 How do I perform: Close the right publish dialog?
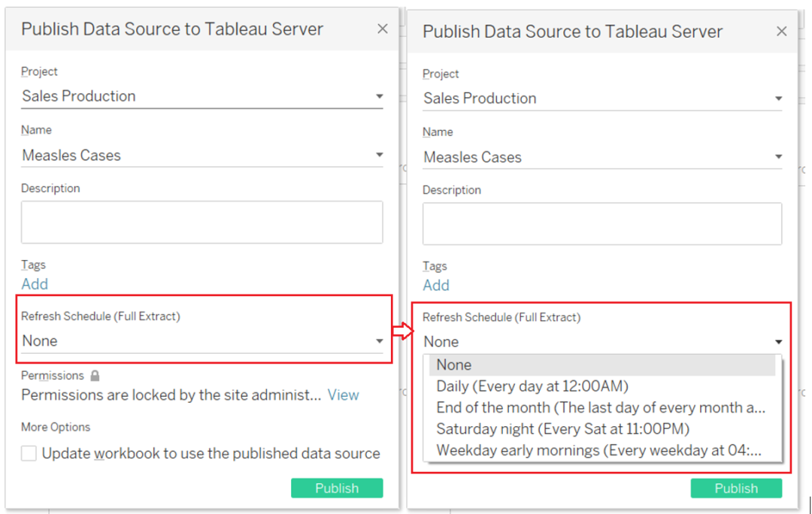pos(782,31)
